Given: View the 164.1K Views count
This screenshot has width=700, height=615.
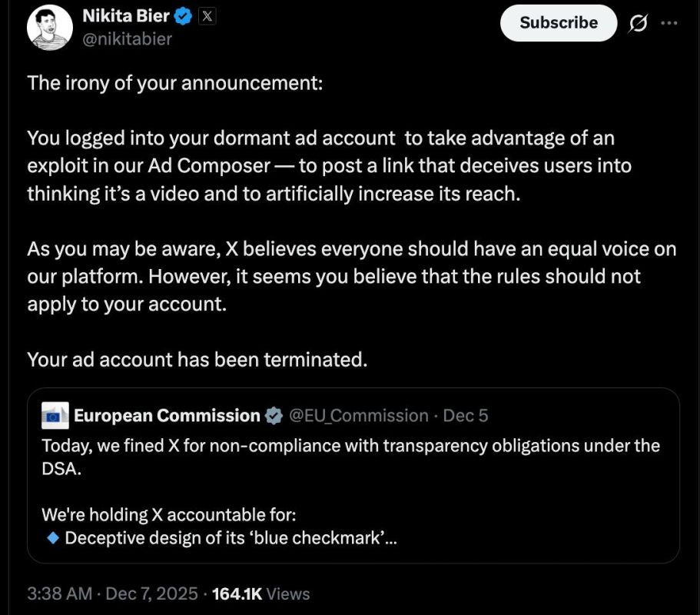Looking at the screenshot, I should pyautogui.click(x=260, y=593).
